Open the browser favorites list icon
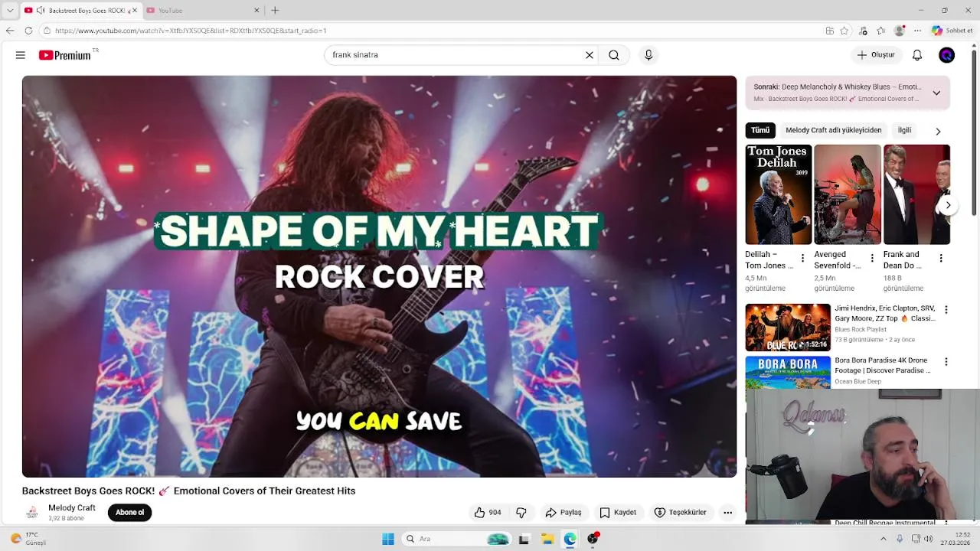Viewport: 980px width, 551px height. tap(881, 31)
